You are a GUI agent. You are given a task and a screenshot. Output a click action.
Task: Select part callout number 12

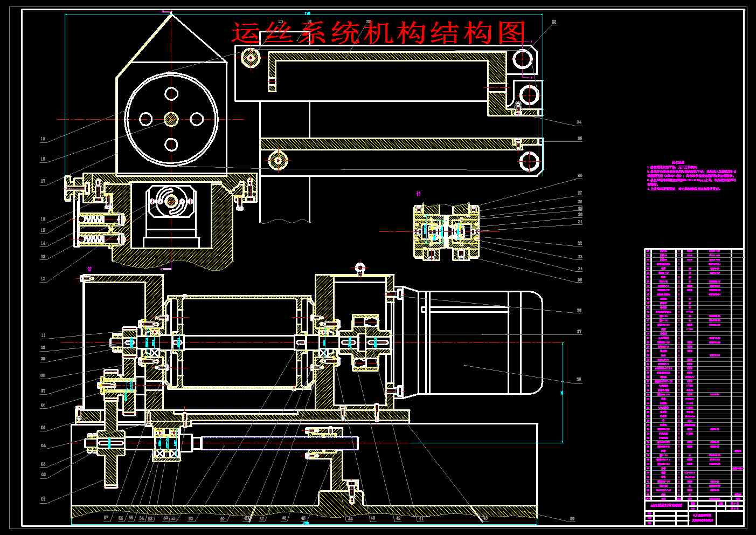click(x=43, y=279)
